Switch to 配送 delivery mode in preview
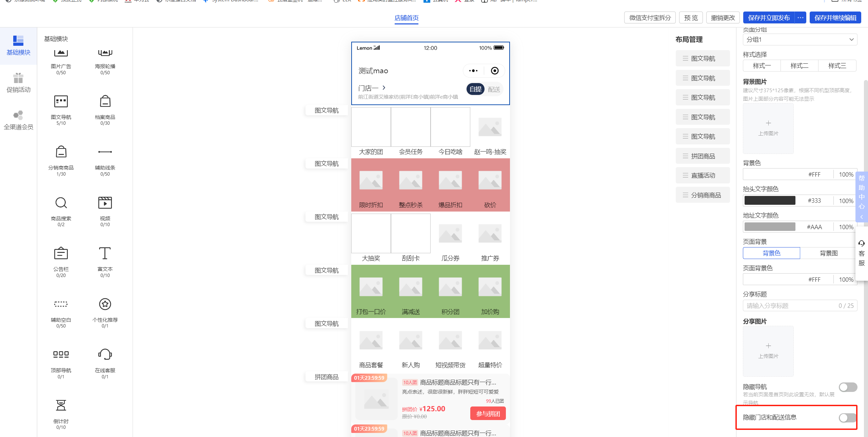 494,89
